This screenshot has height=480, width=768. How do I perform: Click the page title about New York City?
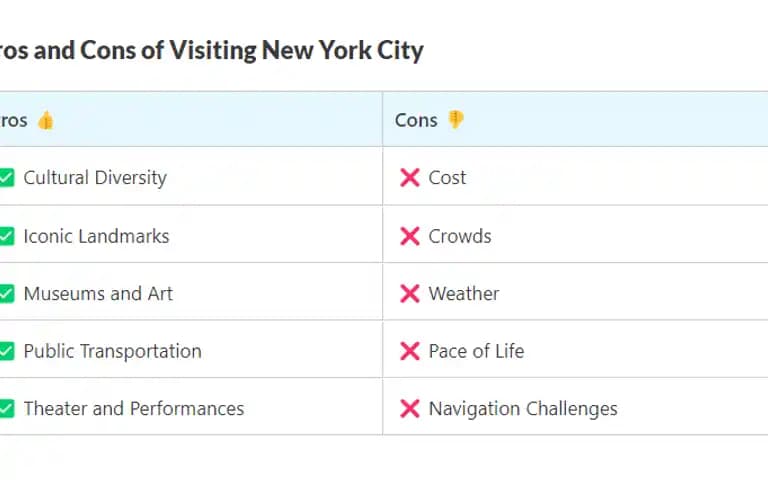tap(212, 50)
